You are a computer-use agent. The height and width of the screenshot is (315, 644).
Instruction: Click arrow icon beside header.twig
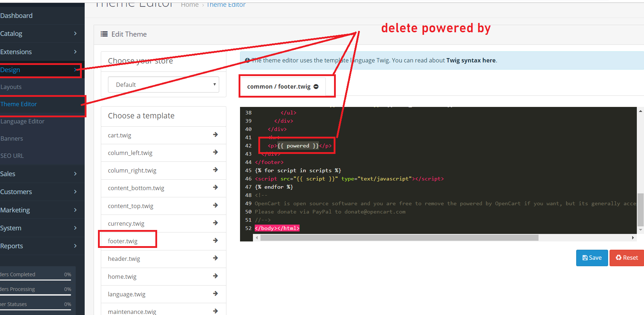coord(215,258)
